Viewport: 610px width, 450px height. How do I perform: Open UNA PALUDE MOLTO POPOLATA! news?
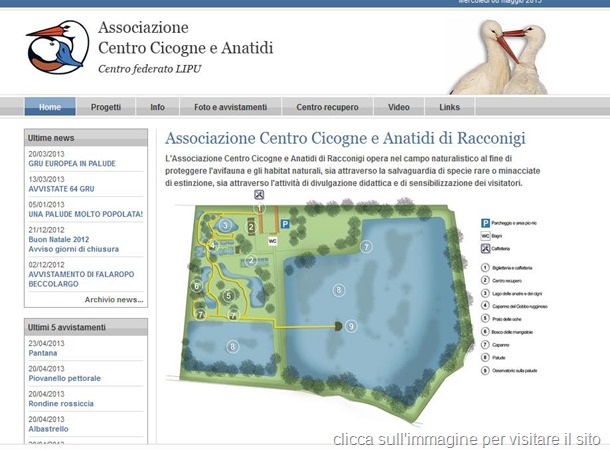pyautogui.click(x=86, y=214)
